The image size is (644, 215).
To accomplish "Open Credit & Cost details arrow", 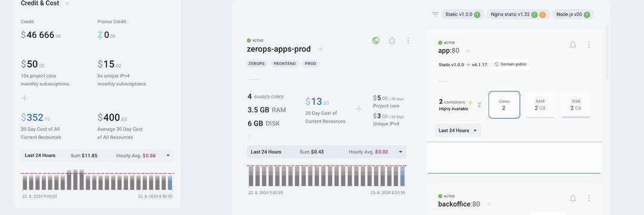I will 67,4.
